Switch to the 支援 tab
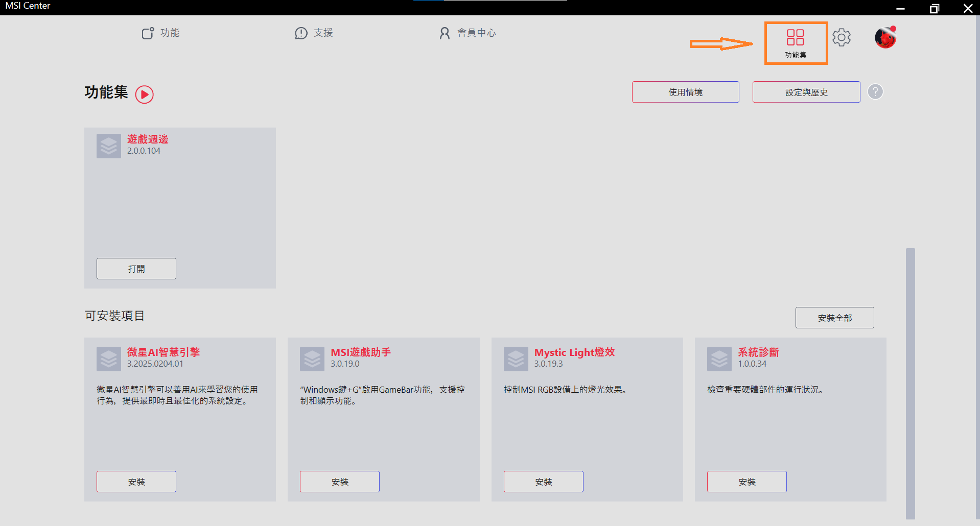 [314, 33]
